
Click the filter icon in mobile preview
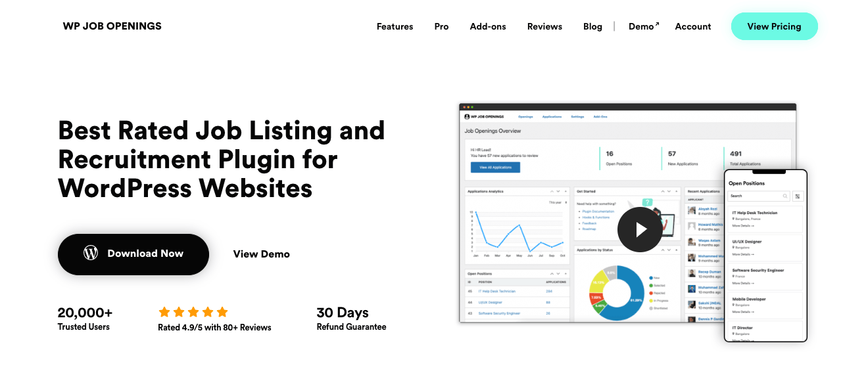pyautogui.click(x=798, y=196)
